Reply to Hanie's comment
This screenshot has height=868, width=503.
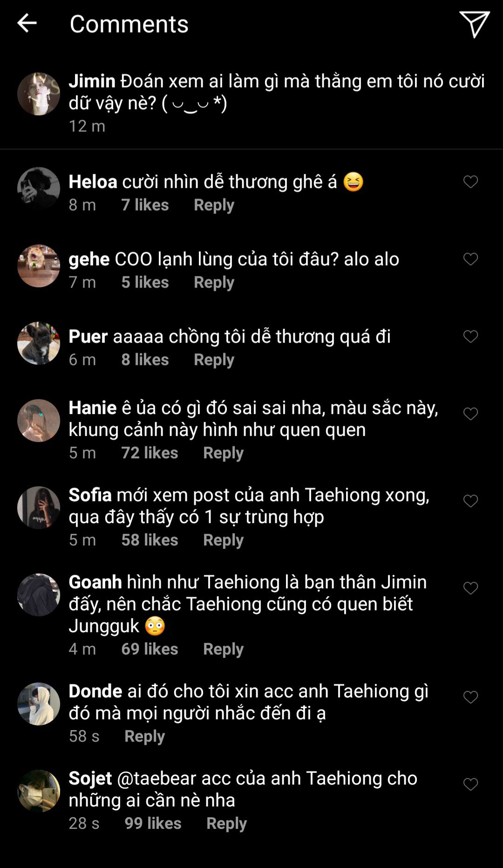tap(223, 453)
